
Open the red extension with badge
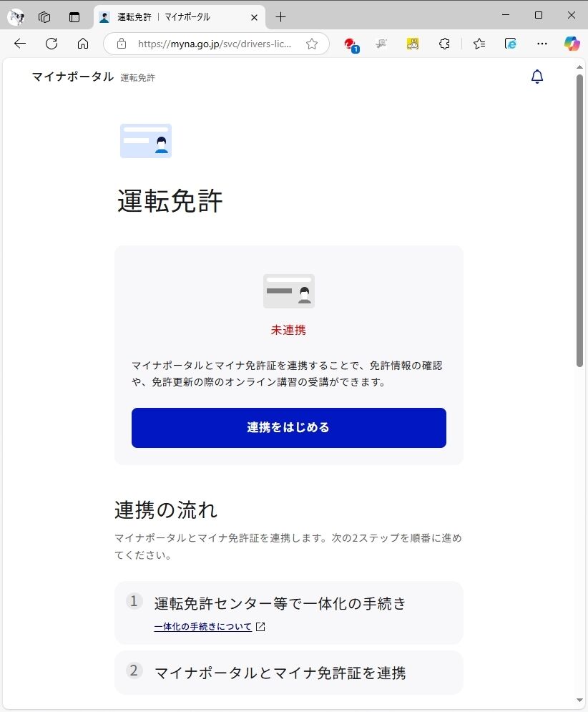click(351, 44)
